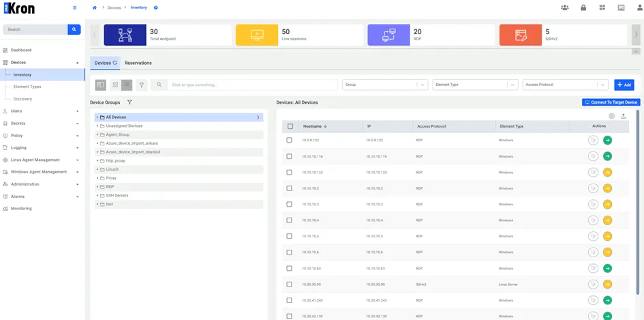Screen dimensions: 644x320
Task: Click the SSHv2 card icon
Action: 521,35
